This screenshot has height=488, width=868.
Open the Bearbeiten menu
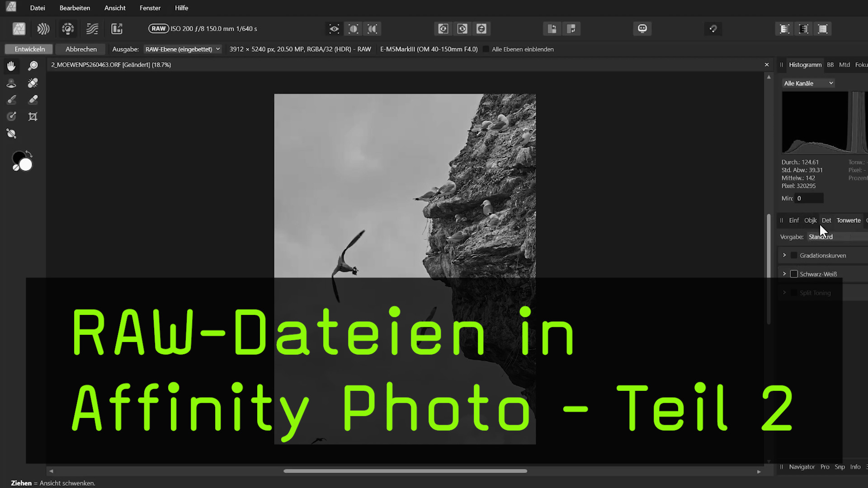pyautogui.click(x=75, y=8)
